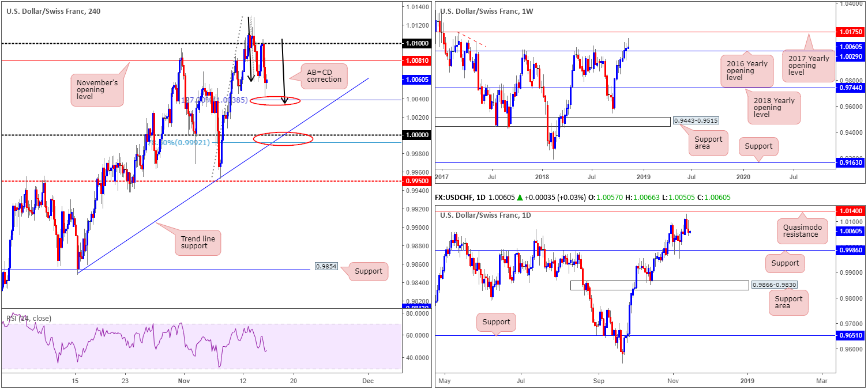Click the 1.01000 price level marker
The width and height of the screenshot is (868, 390).
pos(415,44)
